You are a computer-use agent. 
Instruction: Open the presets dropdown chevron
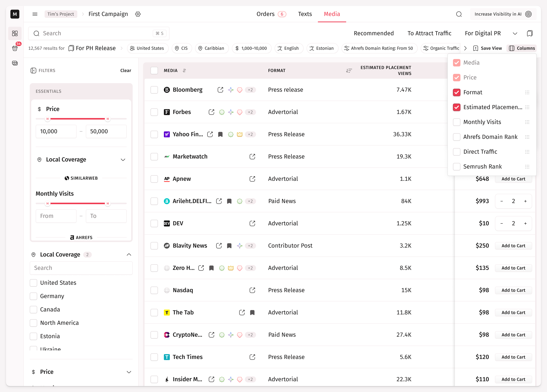pos(515,33)
